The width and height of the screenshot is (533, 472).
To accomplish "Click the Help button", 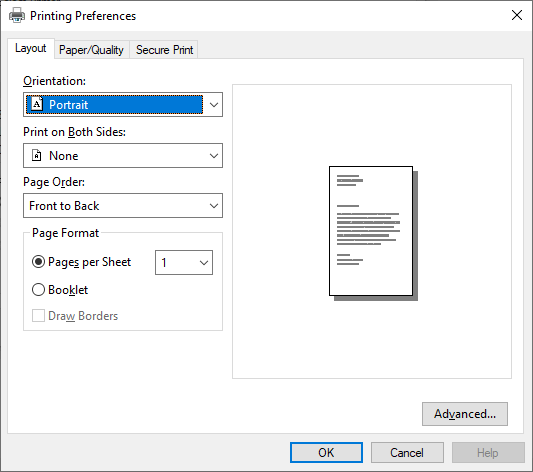I will coord(488,453).
